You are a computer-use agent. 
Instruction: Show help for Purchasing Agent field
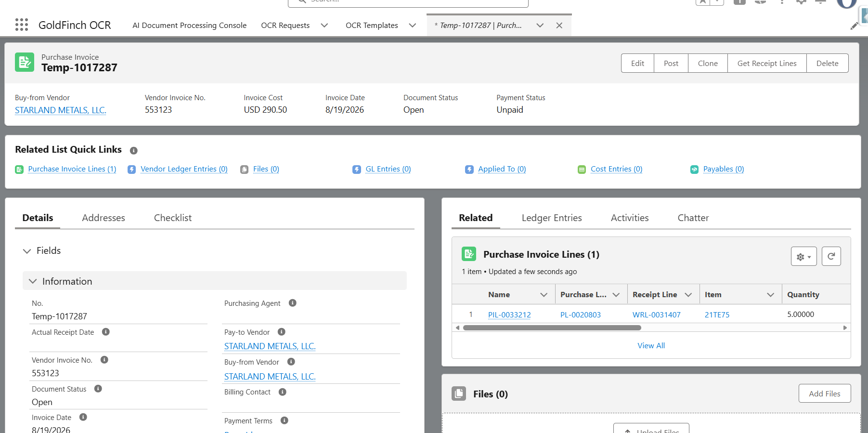point(292,303)
